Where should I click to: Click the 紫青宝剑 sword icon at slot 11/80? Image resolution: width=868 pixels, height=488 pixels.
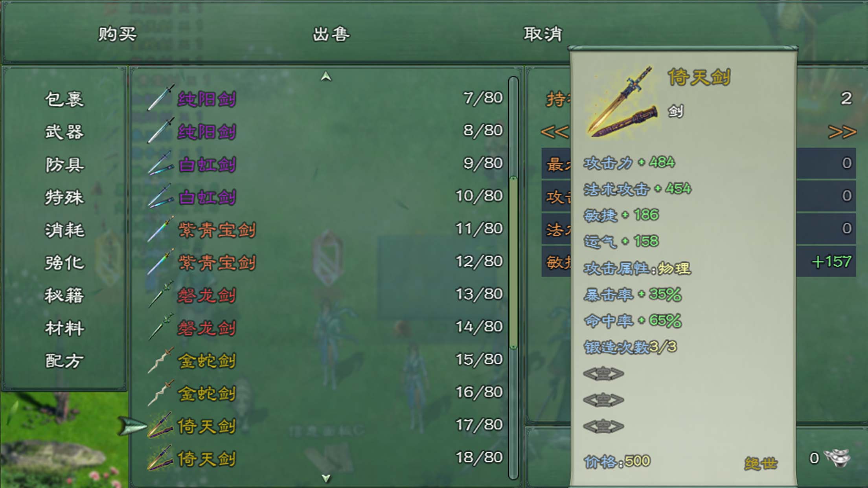click(x=160, y=229)
